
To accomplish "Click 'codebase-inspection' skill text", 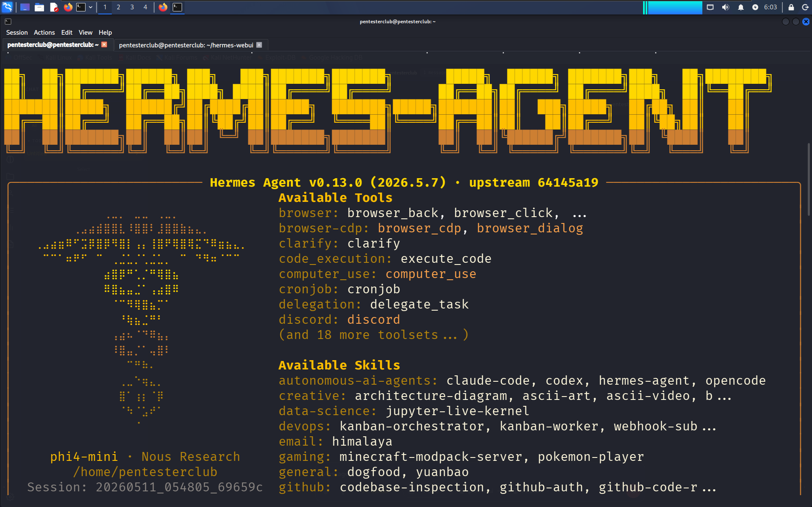I will pos(412,487).
